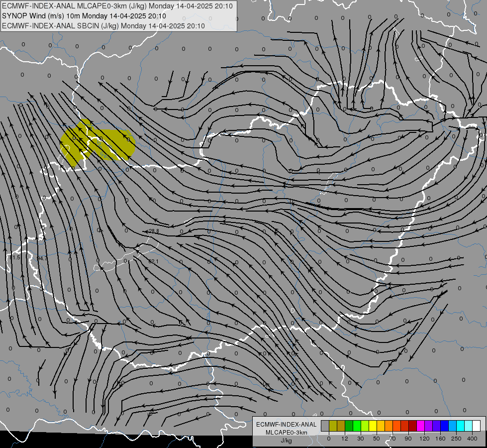Pick the cyan swatch right of 250 tick

pyautogui.click(x=461, y=426)
